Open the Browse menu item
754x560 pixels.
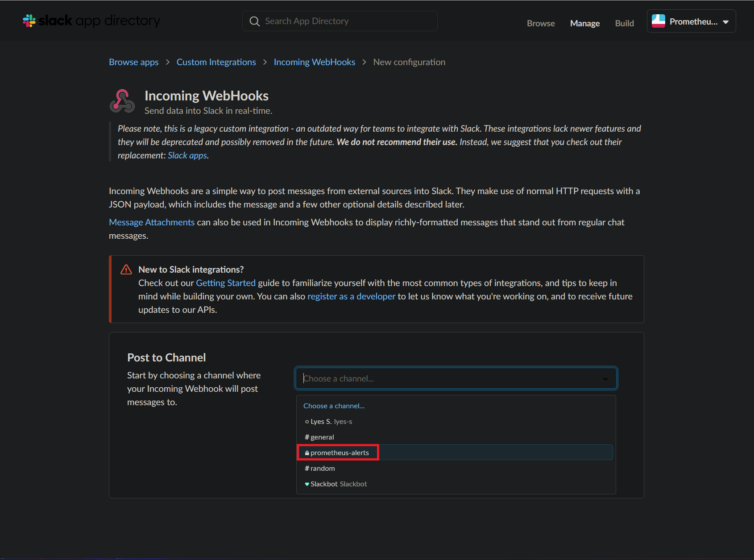[x=541, y=23]
